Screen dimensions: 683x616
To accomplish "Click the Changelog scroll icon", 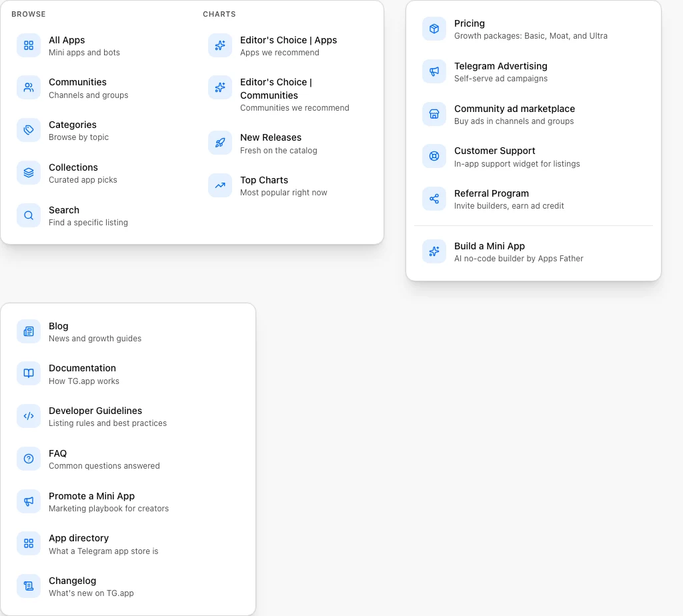I will [x=29, y=587].
